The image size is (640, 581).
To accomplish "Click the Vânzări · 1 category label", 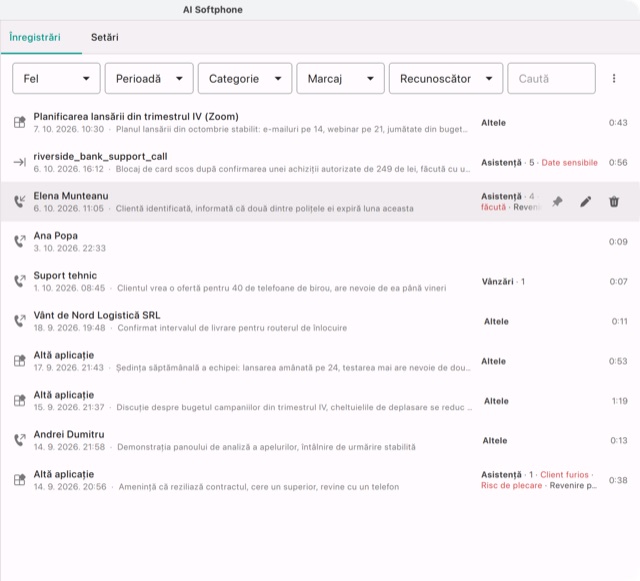I will (x=503, y=281).
